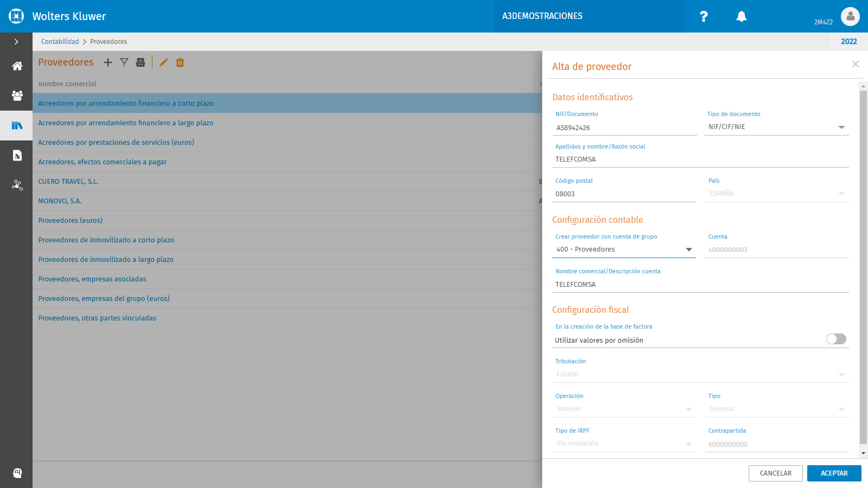Click the Nombre comercial/Descripción cuenta field

(x=700, y=285)
